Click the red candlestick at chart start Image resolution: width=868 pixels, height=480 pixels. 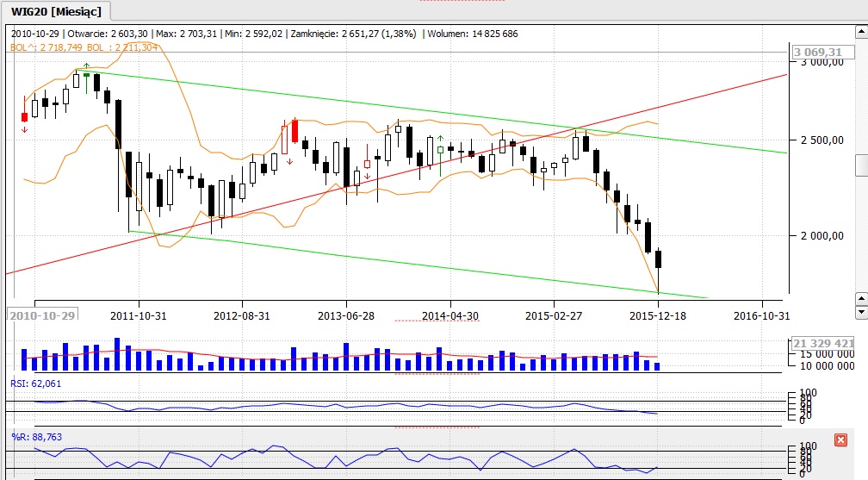[24, 117]
